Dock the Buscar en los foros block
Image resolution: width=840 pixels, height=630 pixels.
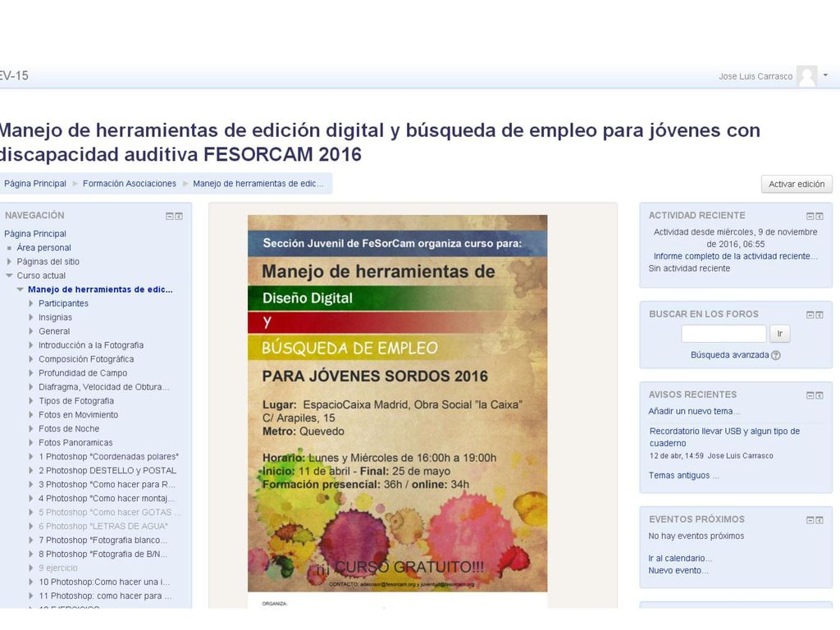819,314
